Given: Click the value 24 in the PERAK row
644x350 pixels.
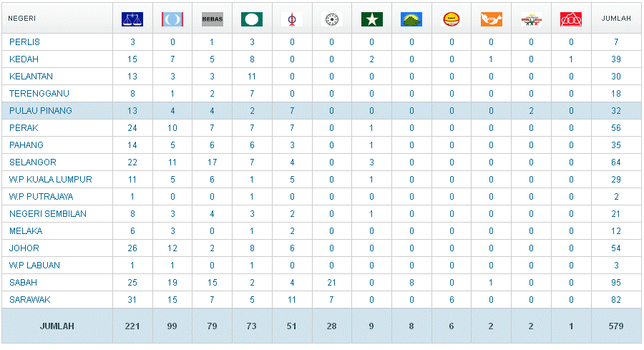Looking at the screenshot, I should tap(132, 128).
